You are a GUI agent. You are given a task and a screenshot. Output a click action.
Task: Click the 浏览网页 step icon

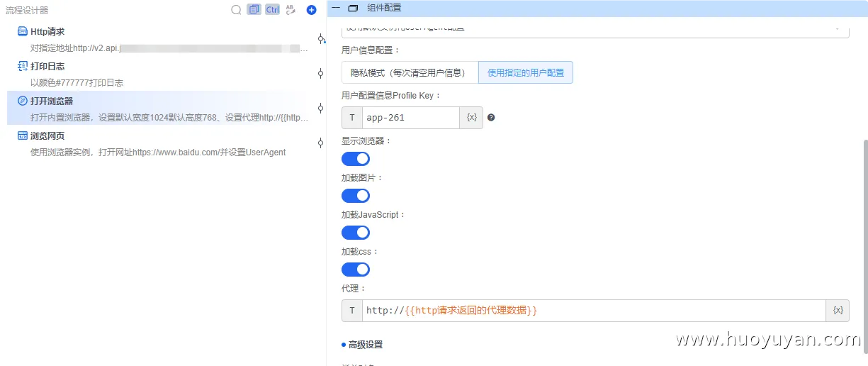point(23,135)
